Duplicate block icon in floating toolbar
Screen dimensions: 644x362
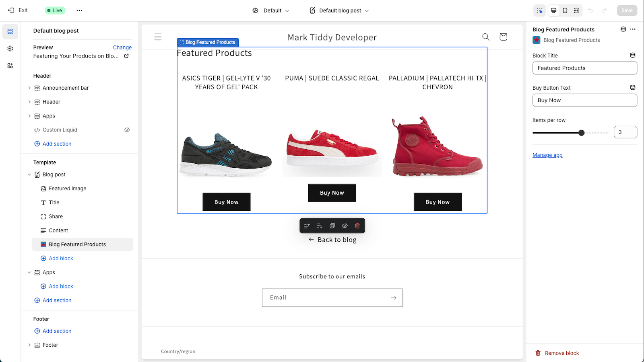[332, 226]
